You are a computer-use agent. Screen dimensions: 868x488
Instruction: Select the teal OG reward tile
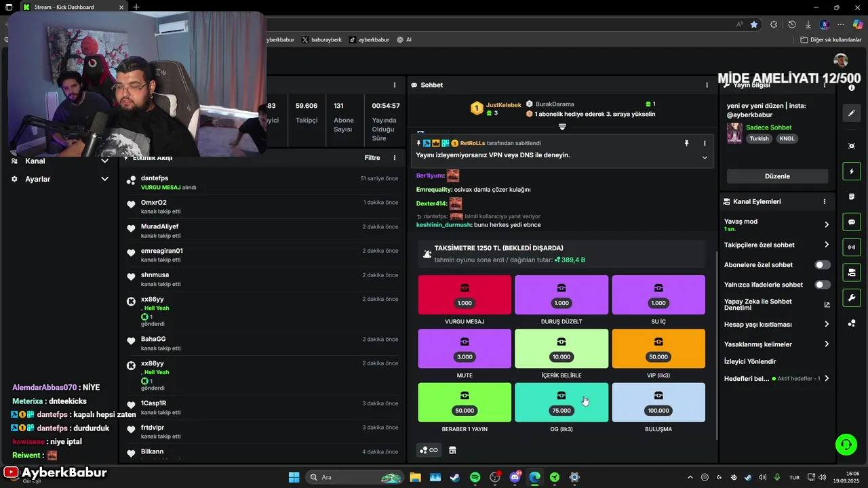pos(561,402)
